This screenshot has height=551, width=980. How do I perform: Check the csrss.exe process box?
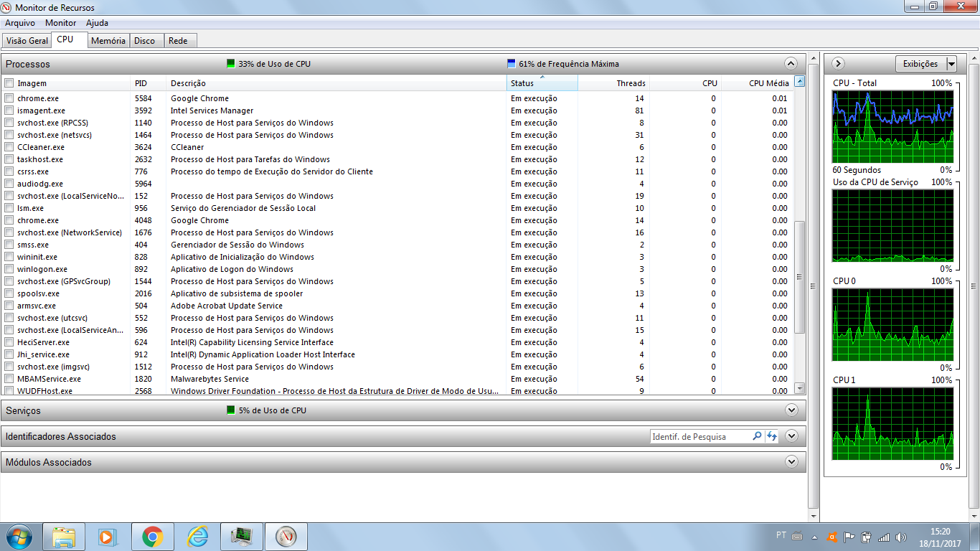[9, 171]
